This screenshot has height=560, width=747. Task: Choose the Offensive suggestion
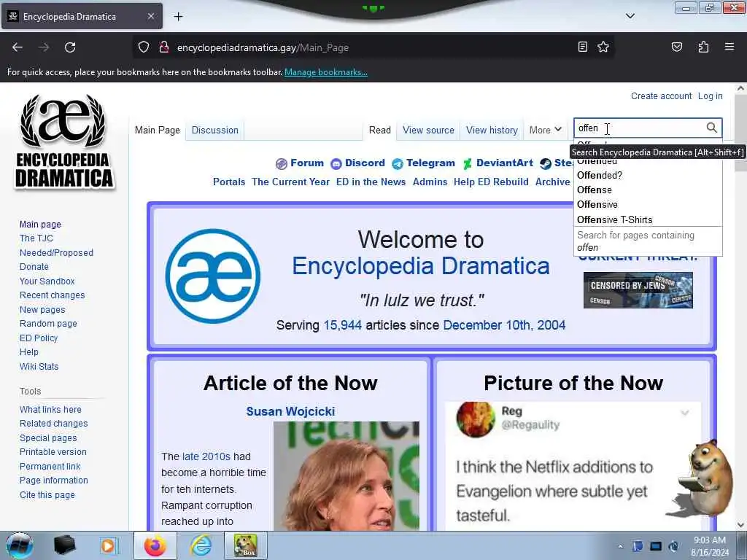pos(648,204)
